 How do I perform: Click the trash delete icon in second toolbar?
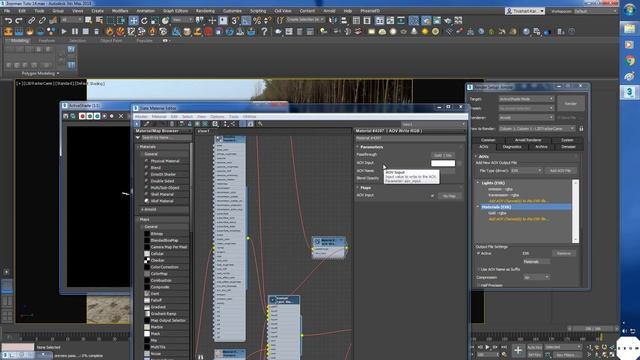coord(96,31)
